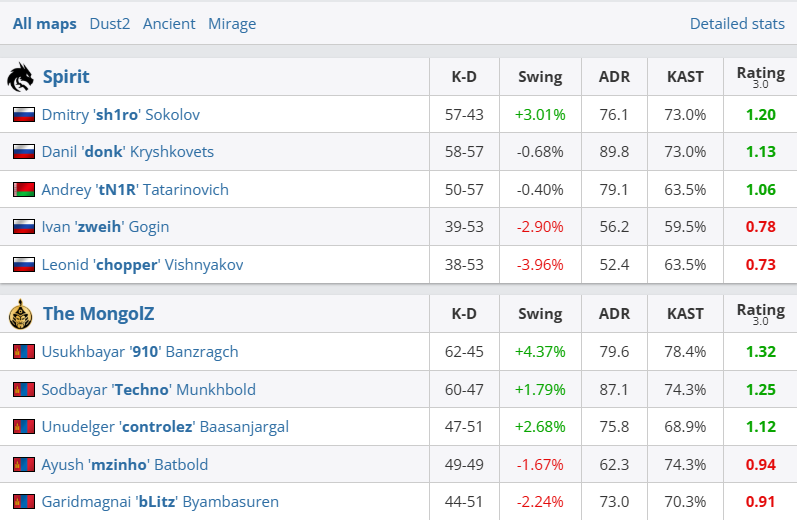Screen dimensions: 797x520
Task: Click the Belarus flag next to tN1R
Action: point(23,190)
